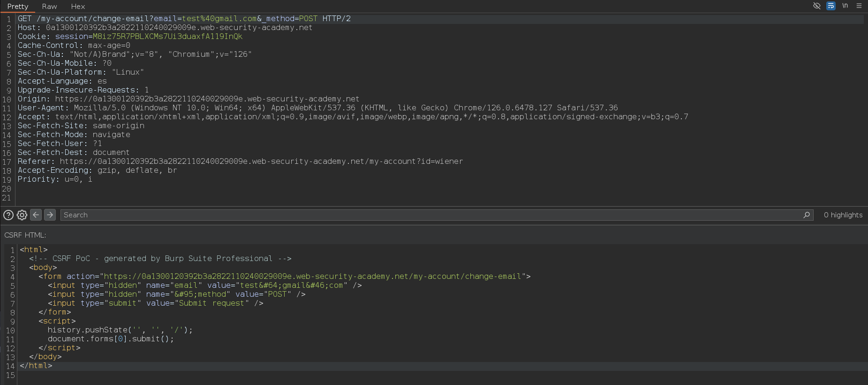868x385 pixels.
Task: Open search help question mark icon
Action: coord(8,215)
